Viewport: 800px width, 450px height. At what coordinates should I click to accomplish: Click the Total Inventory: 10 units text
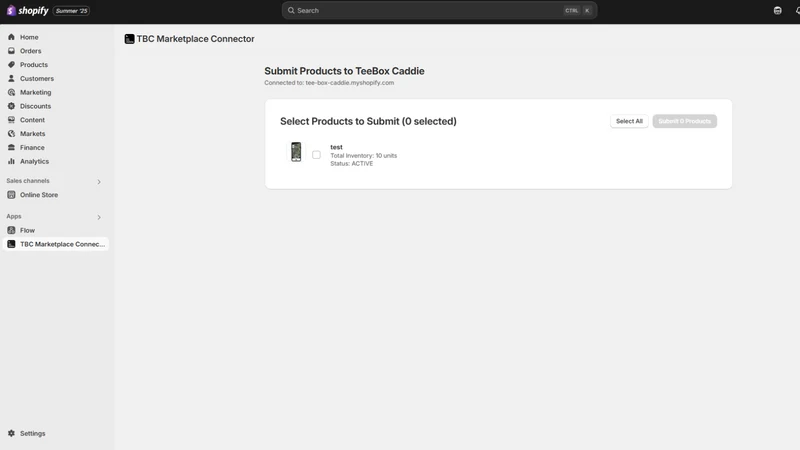click(363, 156)
